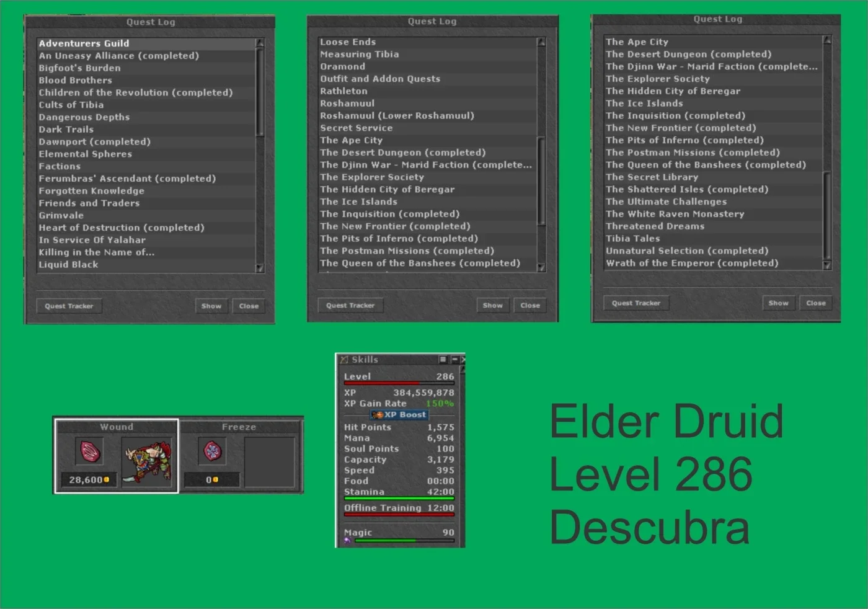Image resolution: width=868 pixels, height=609 pixels.
Task: Select the empty creature slot under Freeze
Action: (x=269, y=463)
